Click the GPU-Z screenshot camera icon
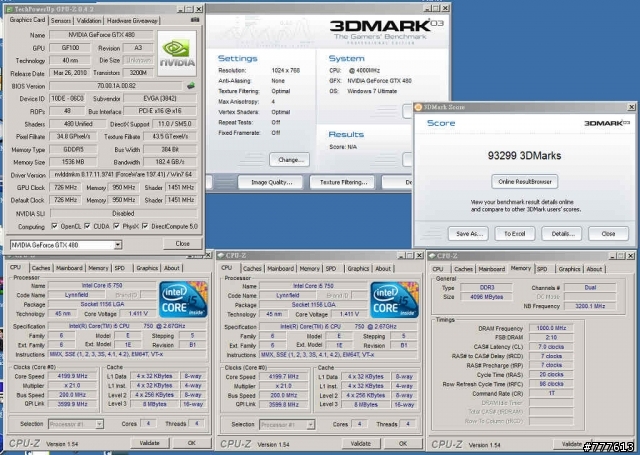Image resolution: width=640 pixels, height=455 pixels. (x=195, y=20)
